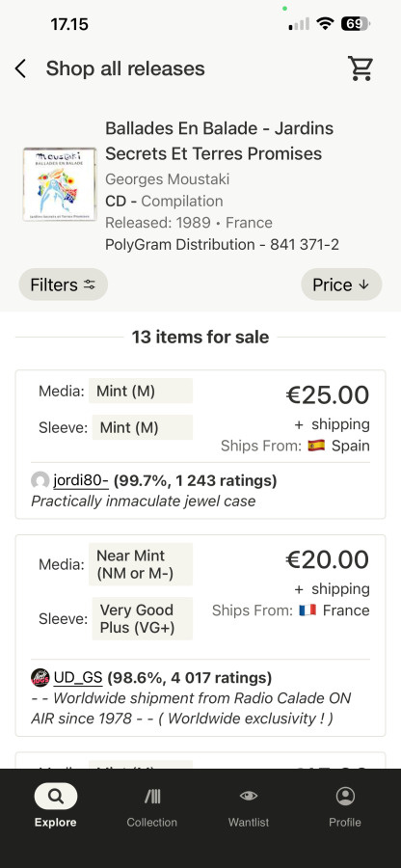Screen dimensions: 401x868
Task: Select the €25.00 listing price
Action: tap(328, 395)
